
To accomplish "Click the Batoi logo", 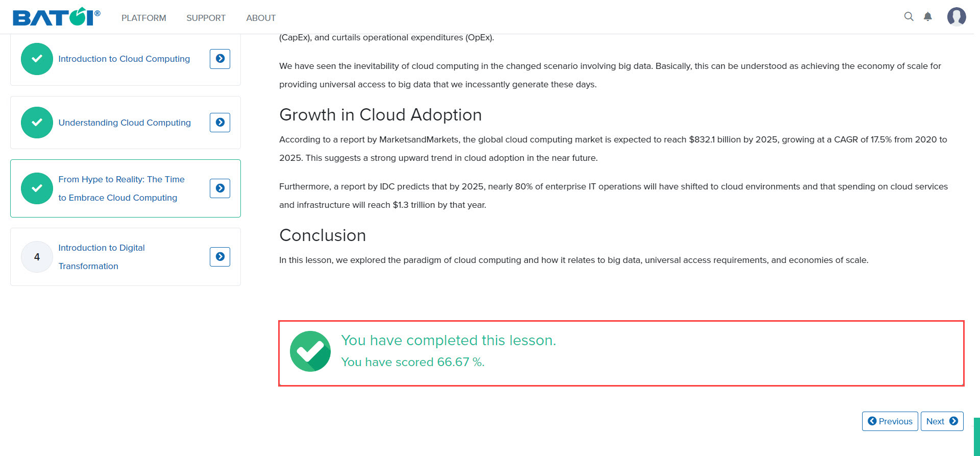I will (57, 17).
